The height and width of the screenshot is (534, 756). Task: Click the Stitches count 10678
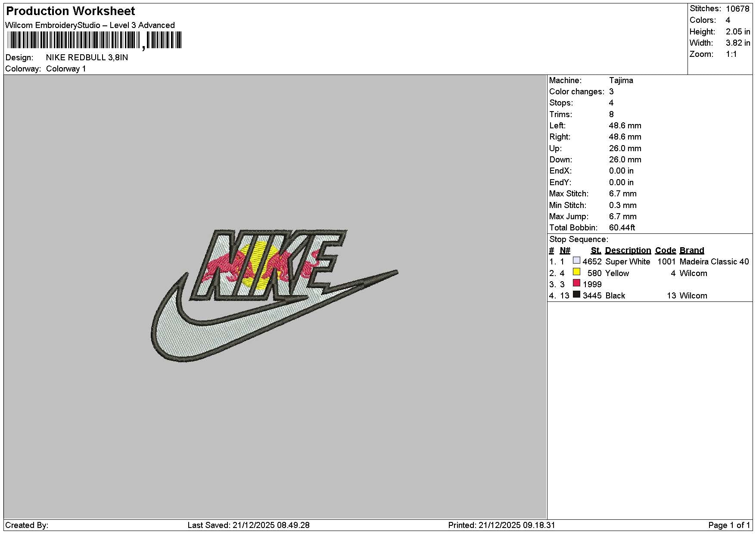(737, 9)
